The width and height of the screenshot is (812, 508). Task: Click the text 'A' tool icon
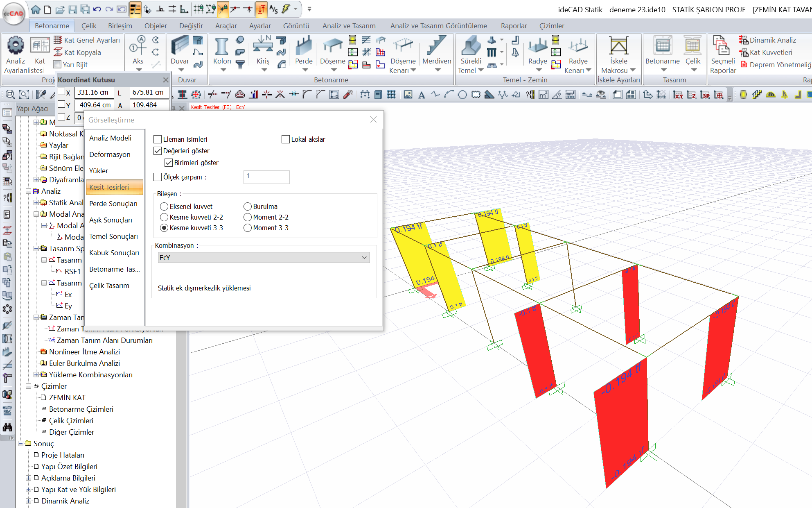pyautogui.click(x=421, y=95)
